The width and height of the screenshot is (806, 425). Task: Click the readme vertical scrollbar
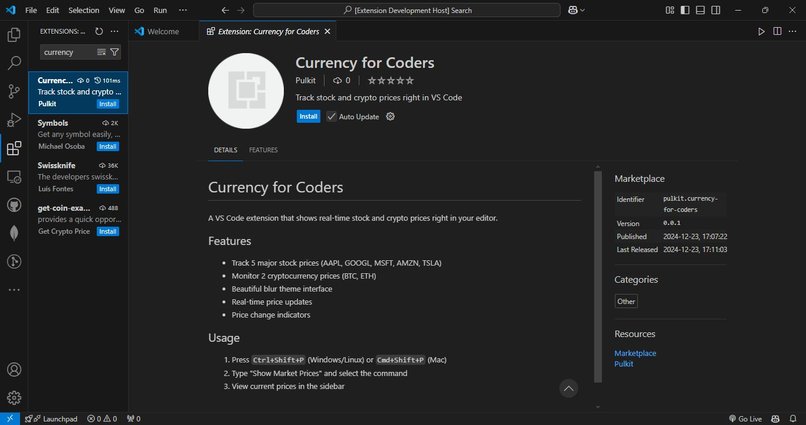(598, 277)
